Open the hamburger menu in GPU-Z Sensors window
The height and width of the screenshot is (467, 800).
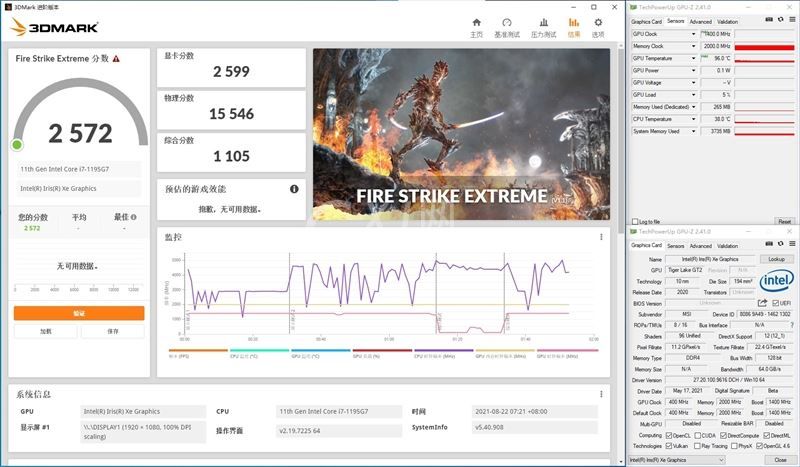point(792,20)
